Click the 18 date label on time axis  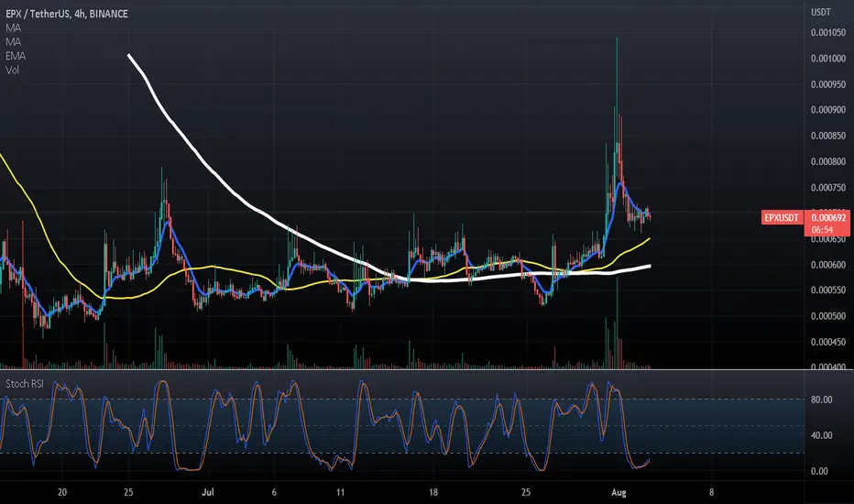tap(433, 493)
